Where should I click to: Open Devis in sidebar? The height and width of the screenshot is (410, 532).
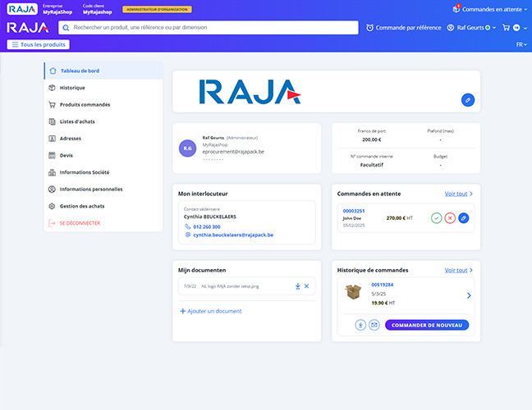tap(103, 156)
